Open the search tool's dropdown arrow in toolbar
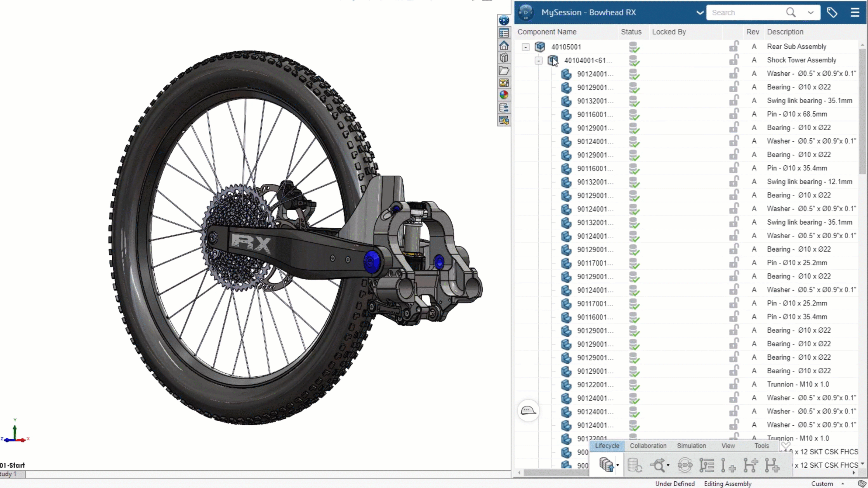Screen dimensions: 868x488 (x=668, y=465)
